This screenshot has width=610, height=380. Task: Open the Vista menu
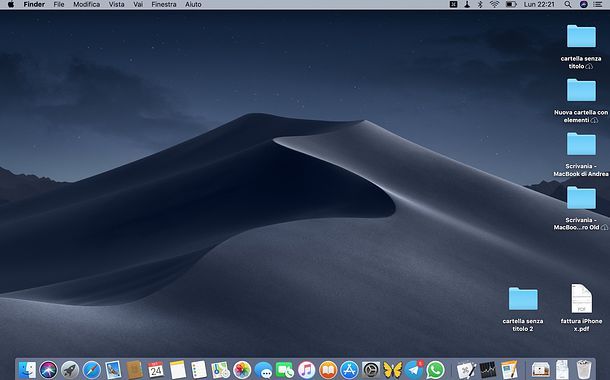click(116, 4)
